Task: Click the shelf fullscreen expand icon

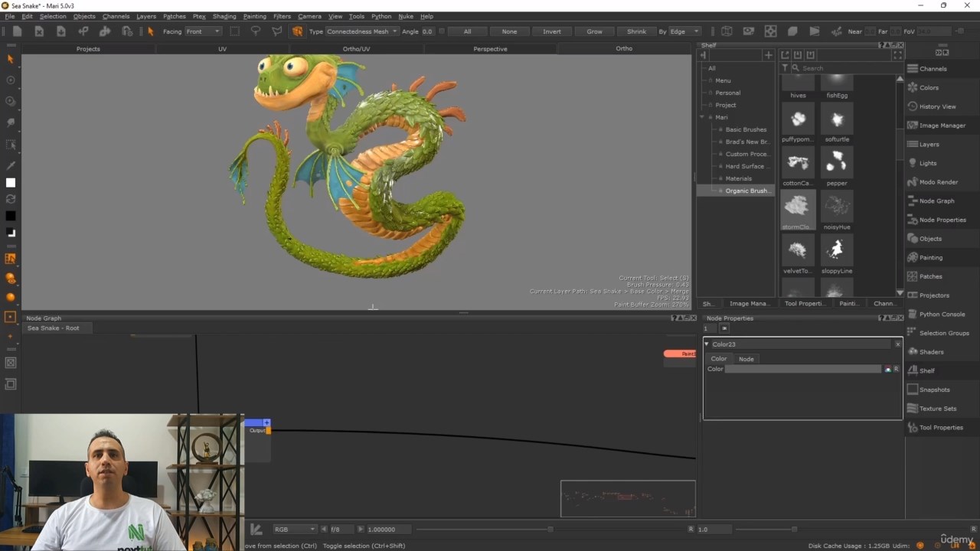Action: [898, 55]
